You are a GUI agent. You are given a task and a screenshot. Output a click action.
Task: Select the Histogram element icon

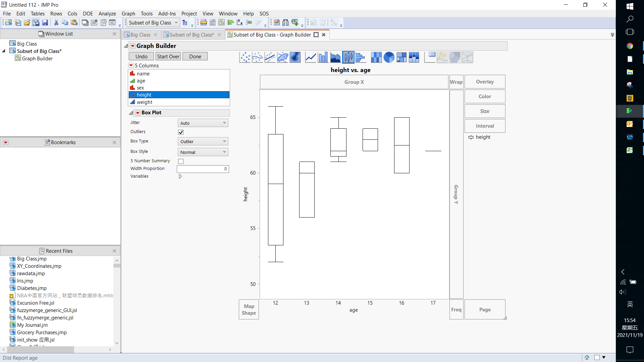tap(360, 57)
